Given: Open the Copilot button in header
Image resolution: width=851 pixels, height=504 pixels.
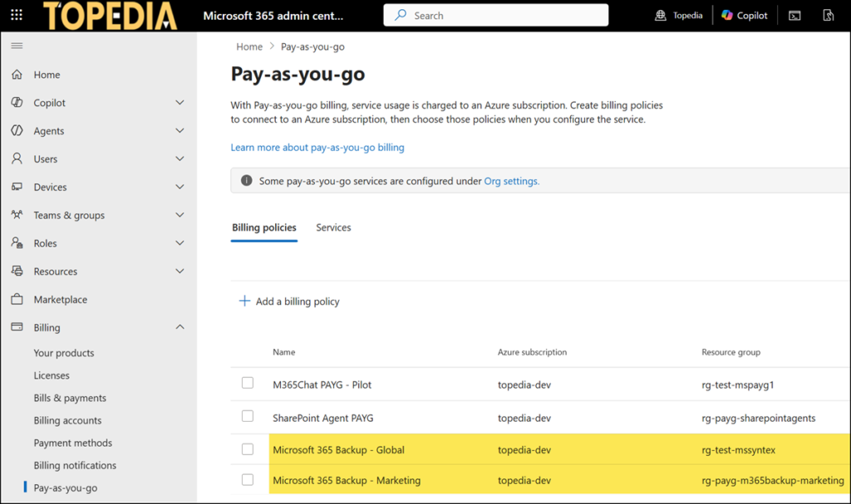Looking at the screenshot, I should (744, 15).
